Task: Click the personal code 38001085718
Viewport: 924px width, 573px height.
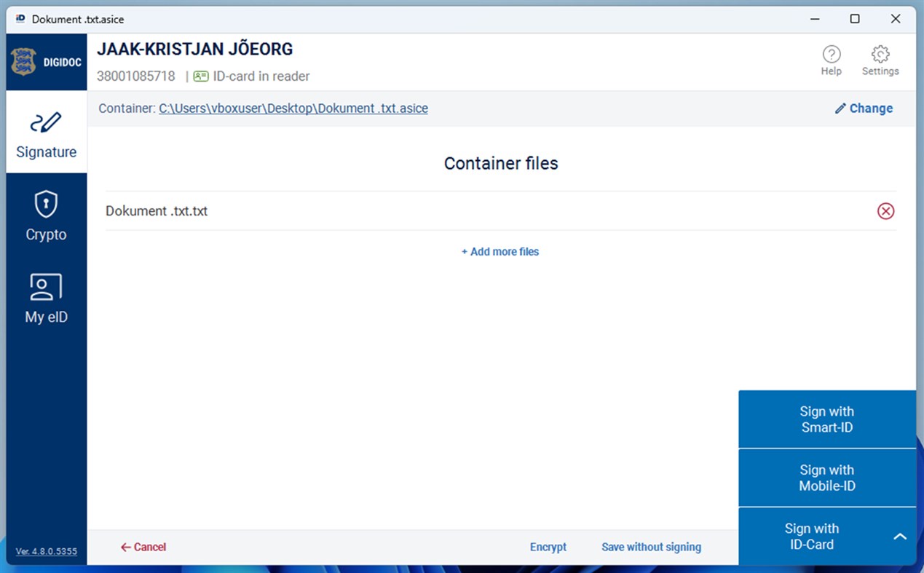Action: tap(136, 76)
